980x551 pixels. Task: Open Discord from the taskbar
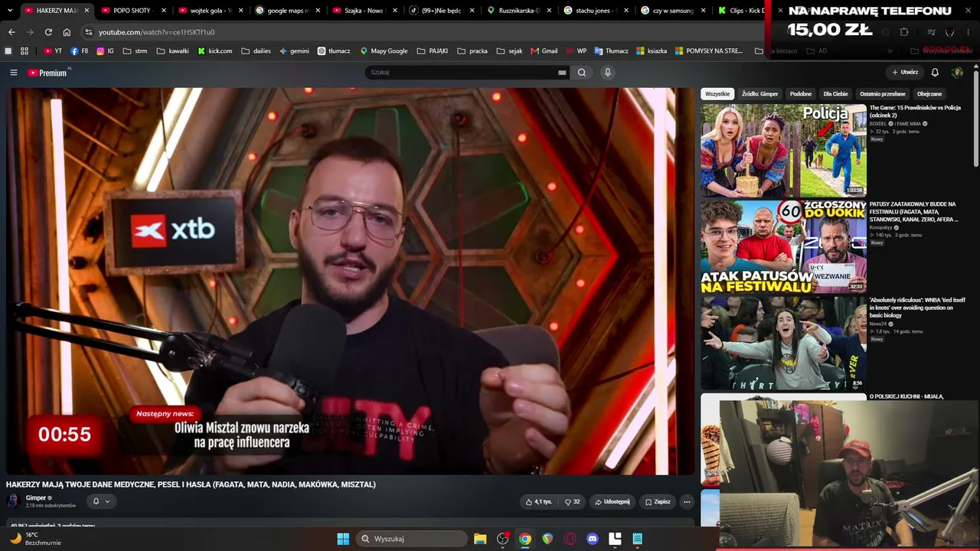coord(592,539)
